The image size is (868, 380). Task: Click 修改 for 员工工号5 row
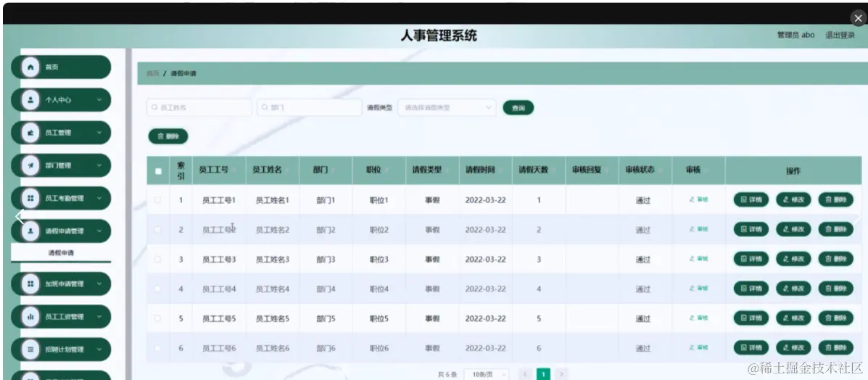(x=793, y=318)
